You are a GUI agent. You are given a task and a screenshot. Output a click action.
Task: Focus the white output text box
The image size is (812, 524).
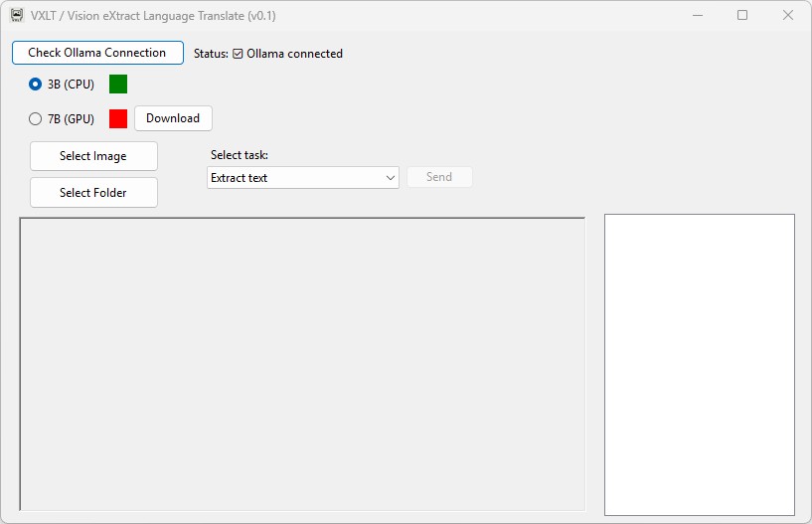point(699,364)
